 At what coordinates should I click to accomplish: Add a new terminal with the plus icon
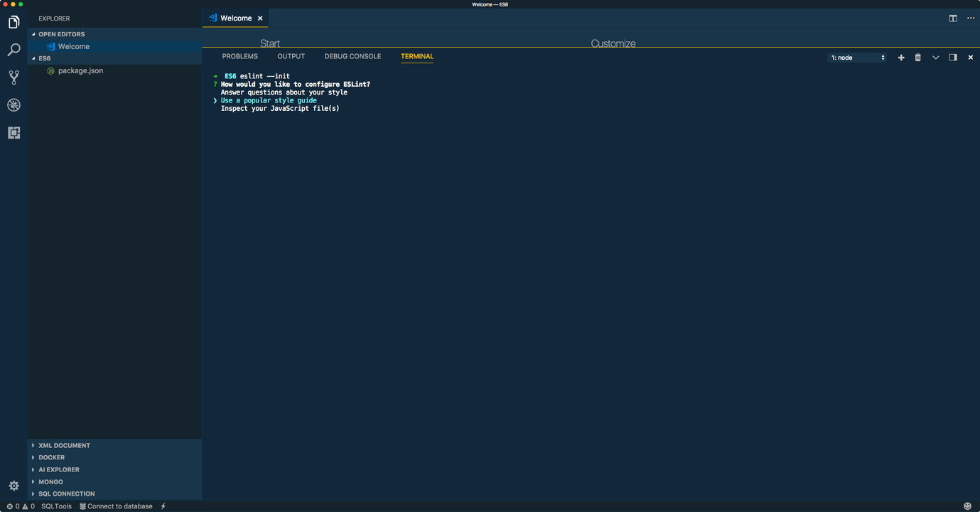click(900, 58)
